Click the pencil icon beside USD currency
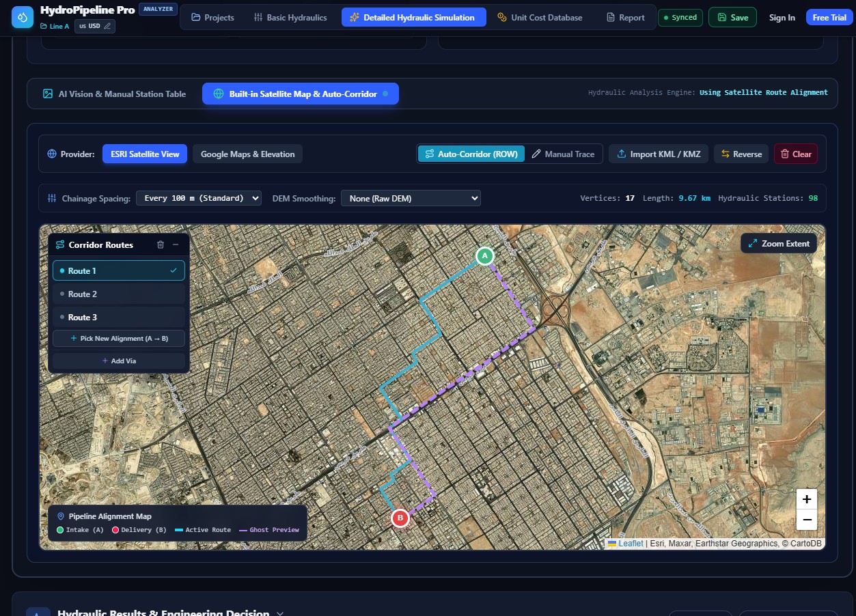Viewport: 856px width, 616px height. [x=107, y=26]
